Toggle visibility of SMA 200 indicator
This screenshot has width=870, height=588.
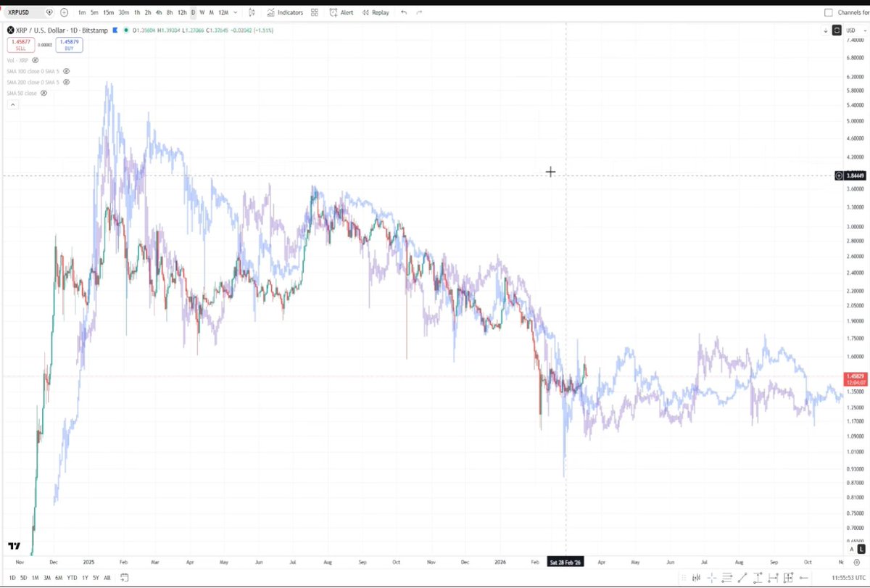click(67, 83)
